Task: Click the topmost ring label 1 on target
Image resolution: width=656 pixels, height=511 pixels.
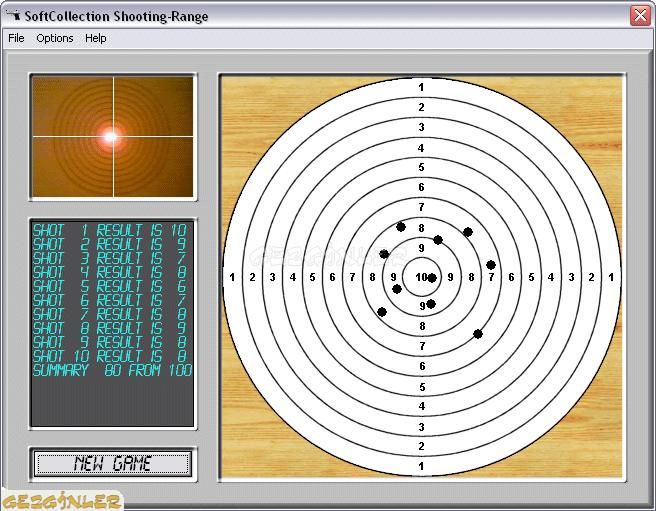Action: click(x=421, y=87)
